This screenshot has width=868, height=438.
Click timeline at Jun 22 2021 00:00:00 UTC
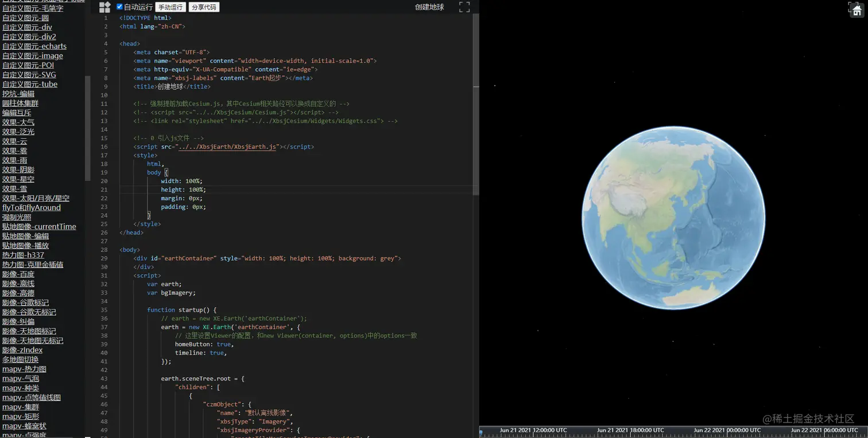pyautogui.click(x=727, y=430)
